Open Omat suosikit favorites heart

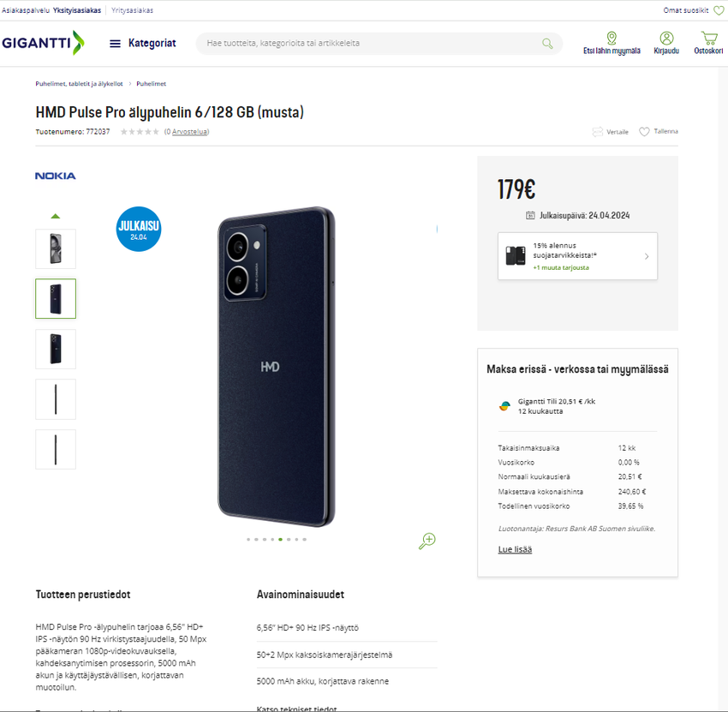pyautogui.click(x=719, y=10)
